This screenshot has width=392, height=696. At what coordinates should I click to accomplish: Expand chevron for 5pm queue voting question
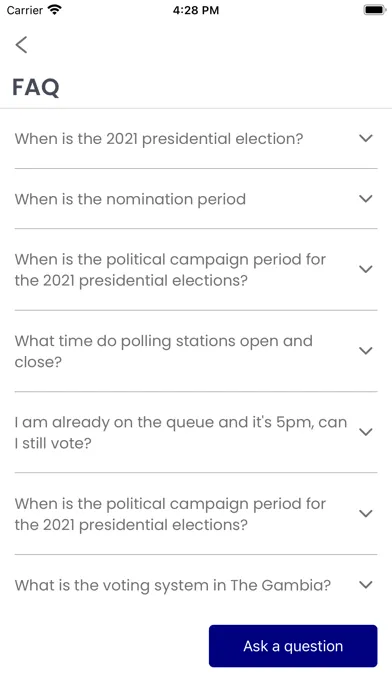365,432
